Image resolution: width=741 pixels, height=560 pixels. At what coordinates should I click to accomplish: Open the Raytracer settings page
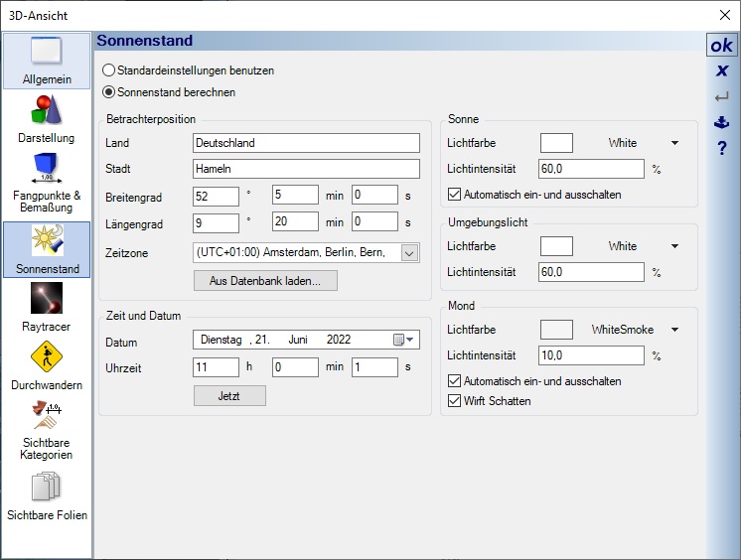pyautogui.click(x=47, y=307)
